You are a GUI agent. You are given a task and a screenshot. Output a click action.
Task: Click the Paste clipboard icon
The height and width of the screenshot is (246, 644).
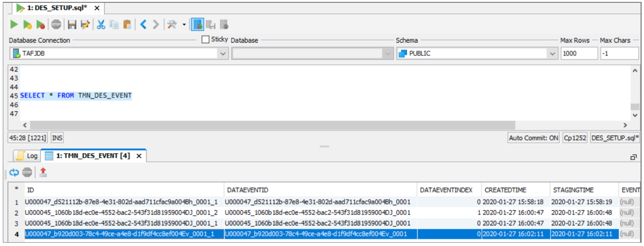coord(127,24)
